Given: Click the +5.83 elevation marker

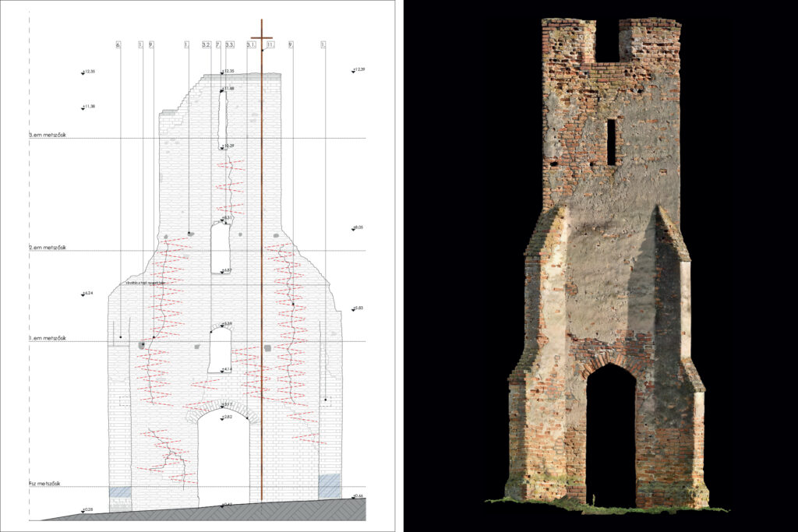Looking at the screenshot, I should click(358, 308).
